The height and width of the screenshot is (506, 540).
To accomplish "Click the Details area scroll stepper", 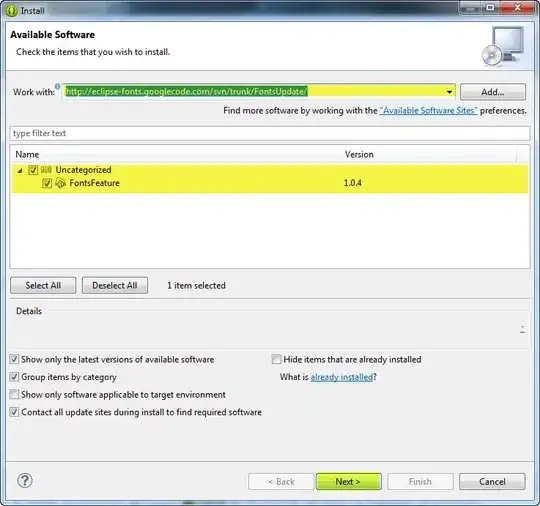I will (x=523, y=330).
